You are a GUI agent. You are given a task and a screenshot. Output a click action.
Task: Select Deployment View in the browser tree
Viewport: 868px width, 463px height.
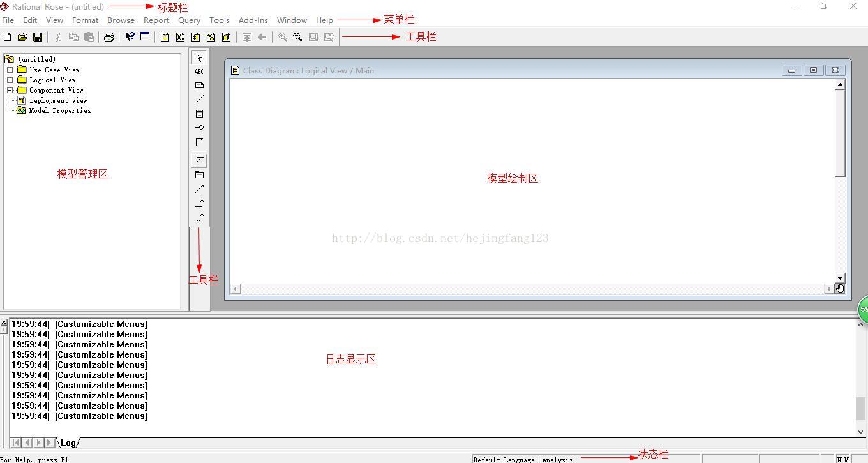click(x=58, y=100)
